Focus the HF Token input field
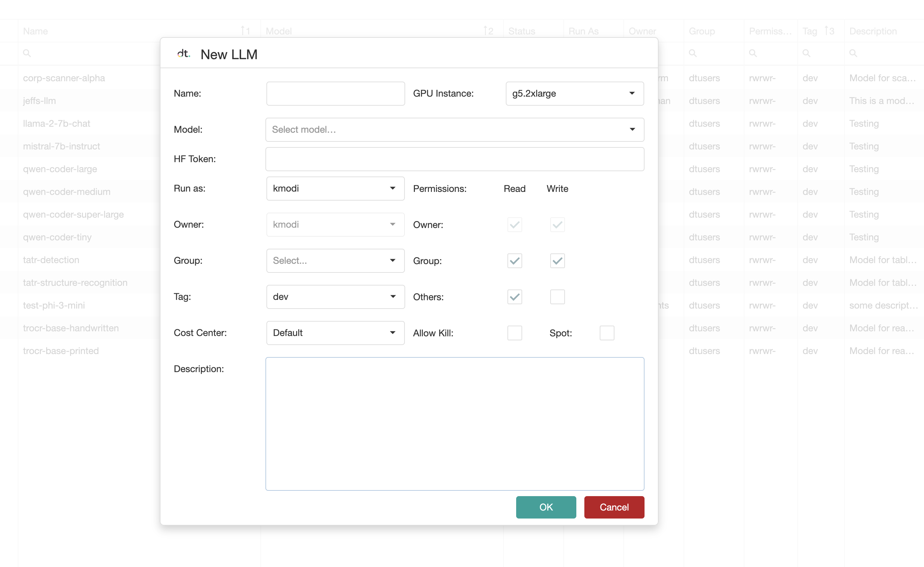This screenshot has height=567, width=924. 455,159
